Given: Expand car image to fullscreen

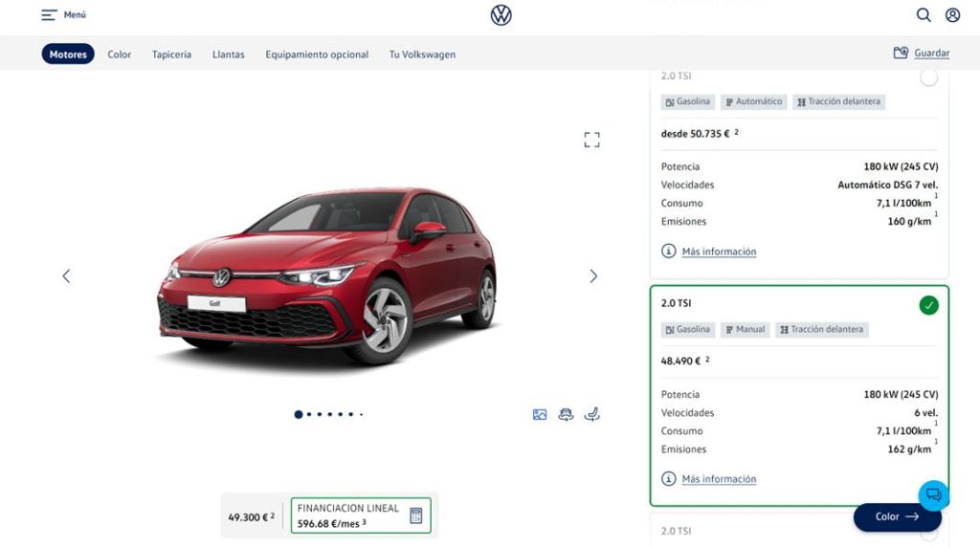Looking at the screenshot, I should coord(591,140).
